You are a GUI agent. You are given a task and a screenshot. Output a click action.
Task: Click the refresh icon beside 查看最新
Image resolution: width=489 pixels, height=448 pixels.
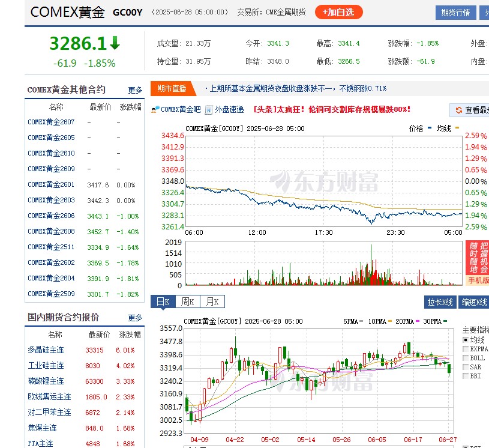(459, 110)
